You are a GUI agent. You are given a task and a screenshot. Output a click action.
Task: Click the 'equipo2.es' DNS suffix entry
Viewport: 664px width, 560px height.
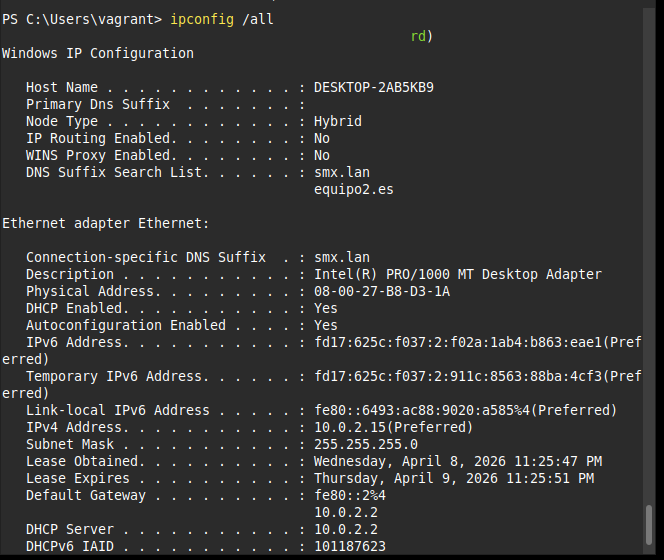353,189
